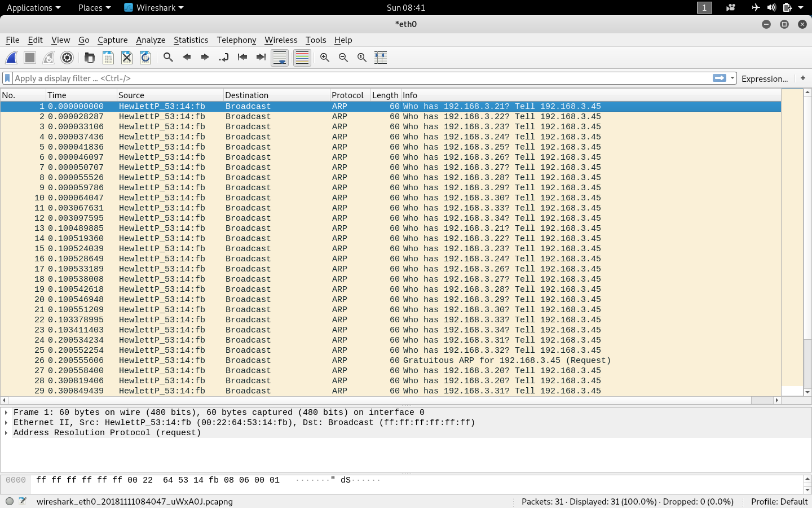Click the packet list horizontal scrollbar right arrow
Image resolution: width=812 pixels, height=508 pixels.
[x=776, y=400]
